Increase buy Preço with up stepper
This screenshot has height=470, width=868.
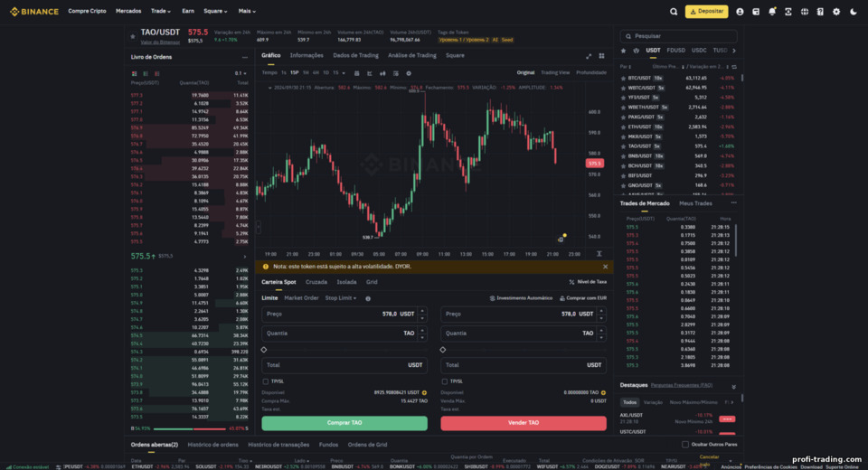click(x=422, y=311)
